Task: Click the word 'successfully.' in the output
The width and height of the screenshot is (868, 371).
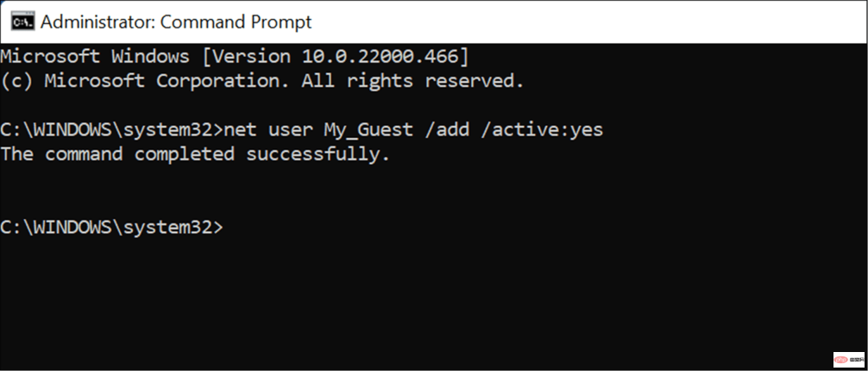Action: 318,155
